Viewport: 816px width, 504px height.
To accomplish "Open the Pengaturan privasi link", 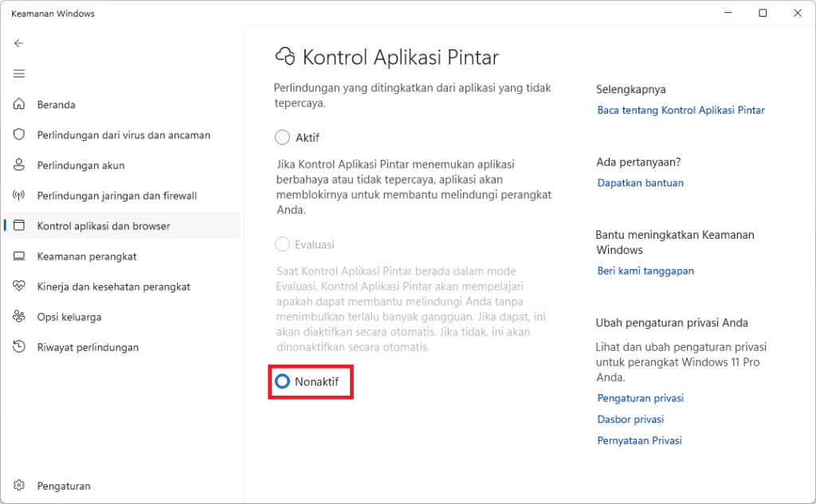I will 640,398.
